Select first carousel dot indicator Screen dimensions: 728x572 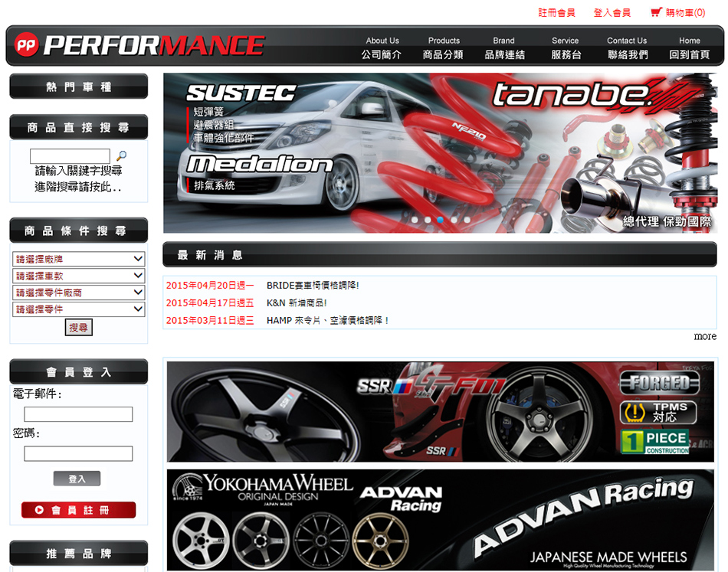(x=415, y=220)
